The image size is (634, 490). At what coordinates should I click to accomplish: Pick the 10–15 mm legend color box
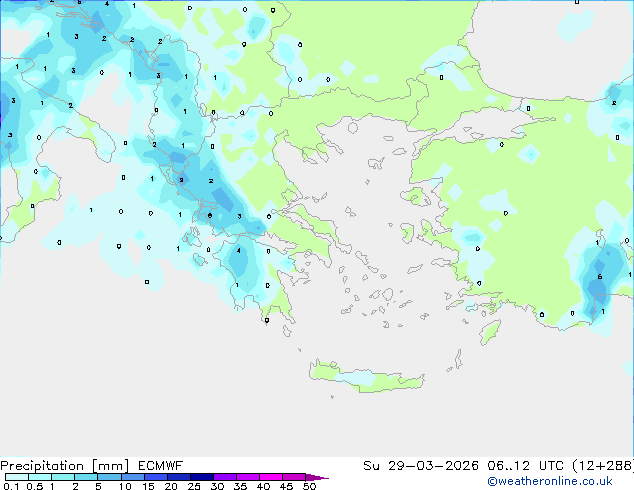point(132,477)
